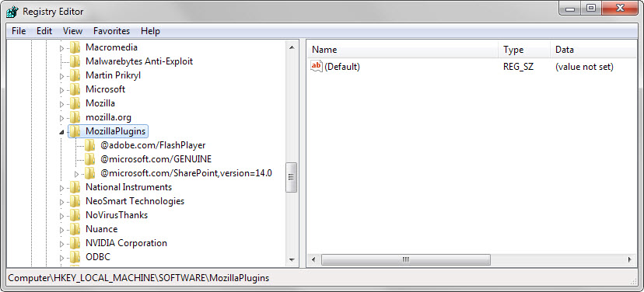Select the Macromedia tree label

[x=111, y=47]
